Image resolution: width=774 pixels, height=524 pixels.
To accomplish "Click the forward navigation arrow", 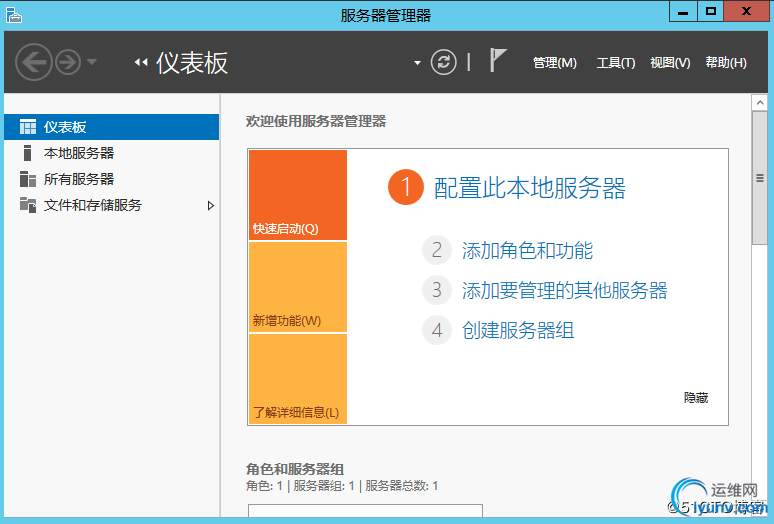I will click(x=67, y=63).
